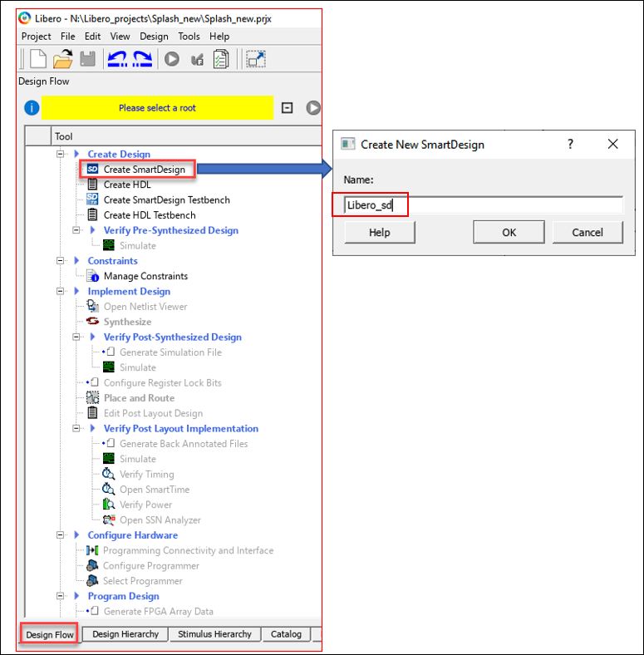Open the Design menu
Screen dimensions: 644x655
pyautogui.click(x=154, y=37)
